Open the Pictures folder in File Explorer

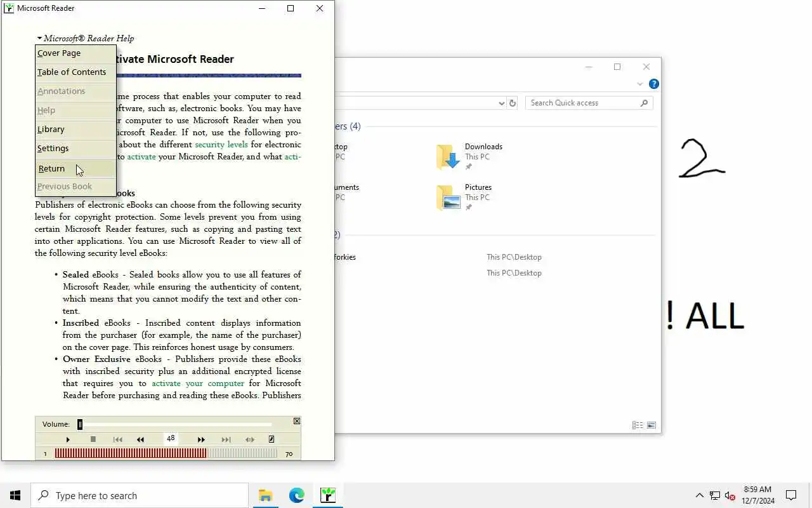pos(464,197)
